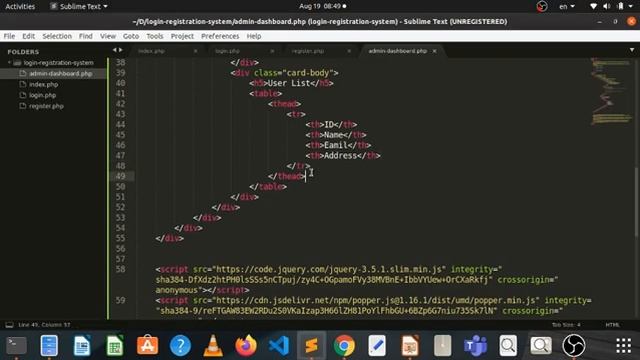Open the en language dropdown

[x=567, y=7]
